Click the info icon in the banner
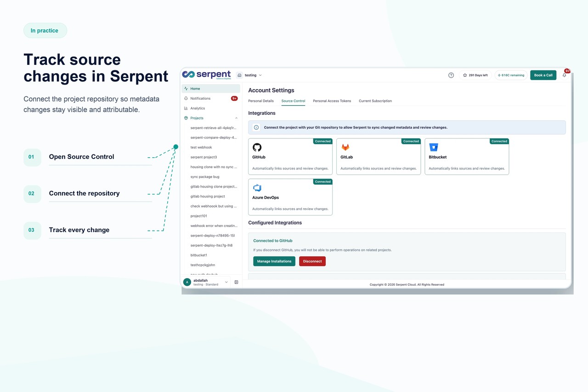This screenshot has width=588, height=392. pos(256,127)
